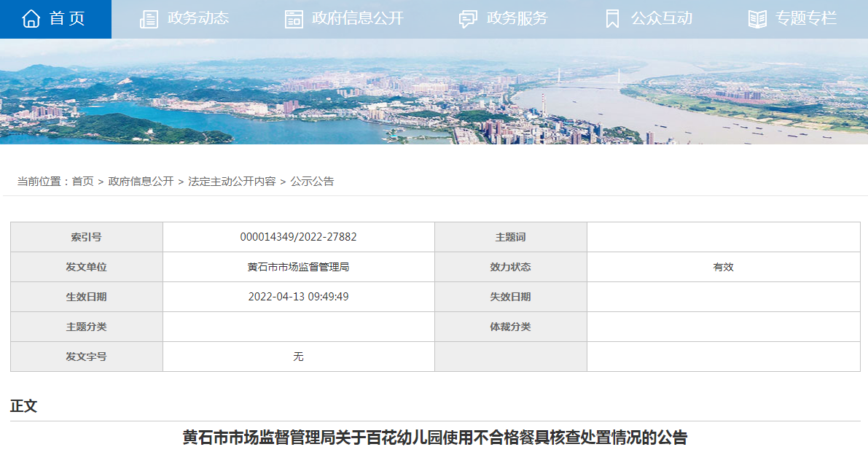The width and height of the screenshot is (868, 463).
Task: Click the 政府信息公开 window icon
Action: (x=294, y=20)
